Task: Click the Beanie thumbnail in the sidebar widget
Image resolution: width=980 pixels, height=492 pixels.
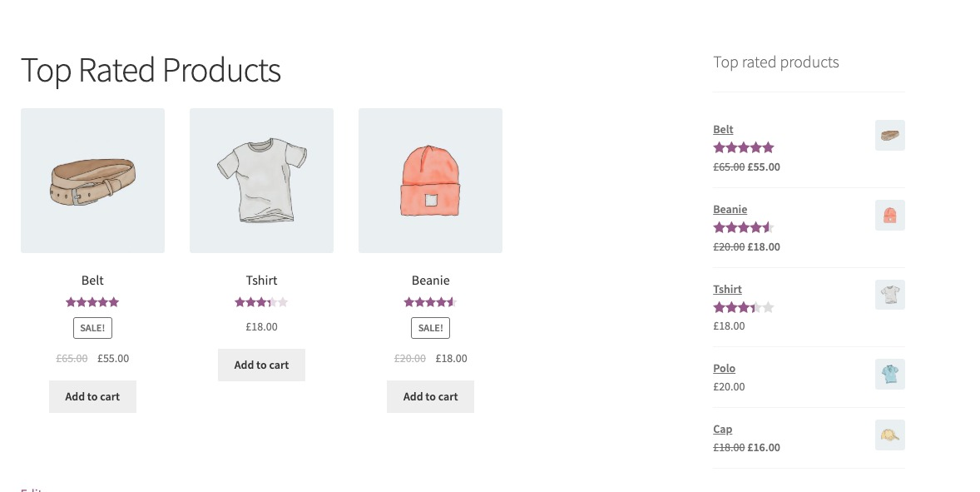Action: [889, 215]
